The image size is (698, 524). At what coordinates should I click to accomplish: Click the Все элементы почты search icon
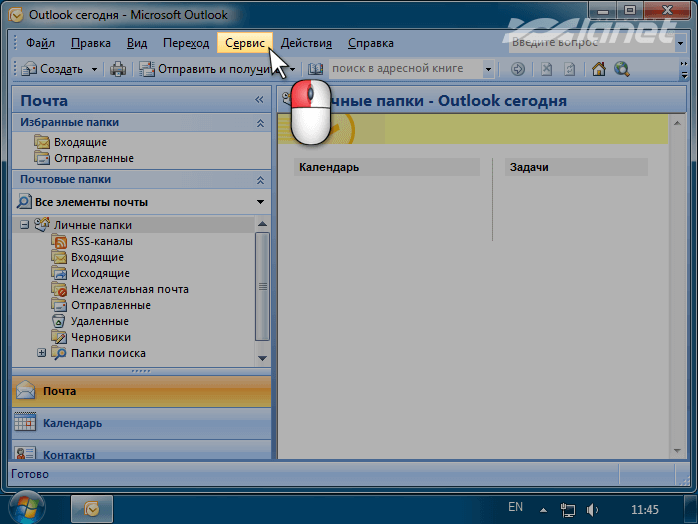pyautogui.click(x=24, y=202)
